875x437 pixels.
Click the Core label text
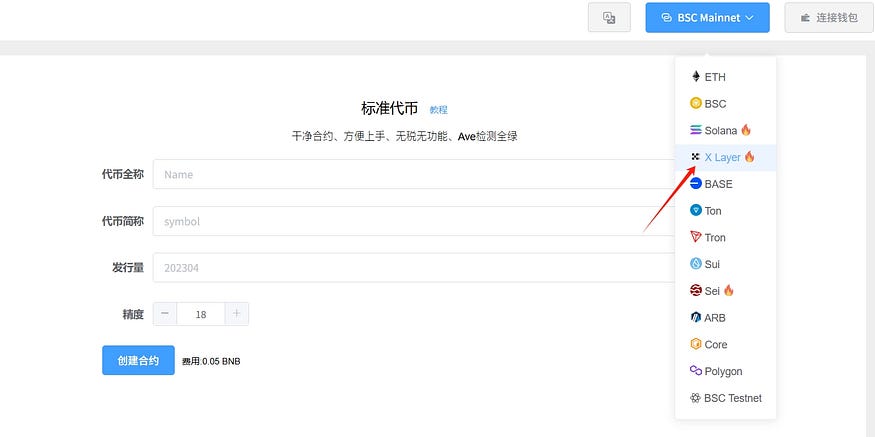point(715,345)
